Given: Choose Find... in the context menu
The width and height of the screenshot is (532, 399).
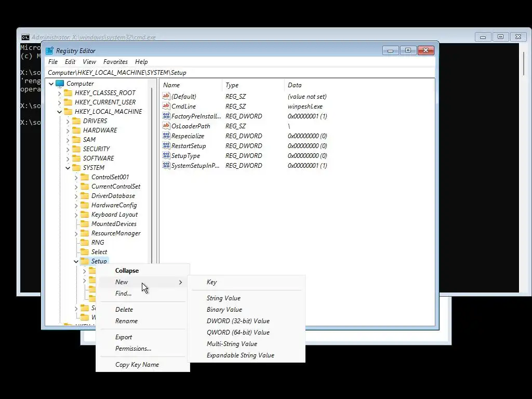Looking at the screenshot, I should (x=142, y=294).
